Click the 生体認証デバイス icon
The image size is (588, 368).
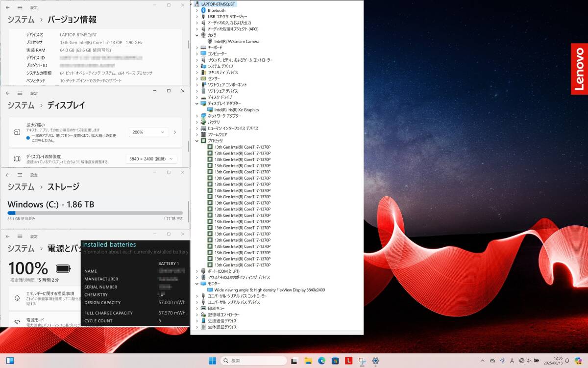(203, 327)
